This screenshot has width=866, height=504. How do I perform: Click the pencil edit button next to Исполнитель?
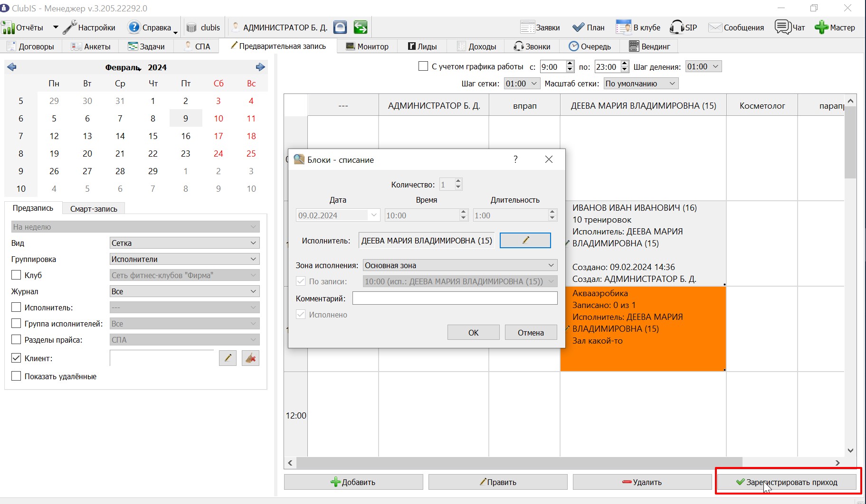[525, 240]
